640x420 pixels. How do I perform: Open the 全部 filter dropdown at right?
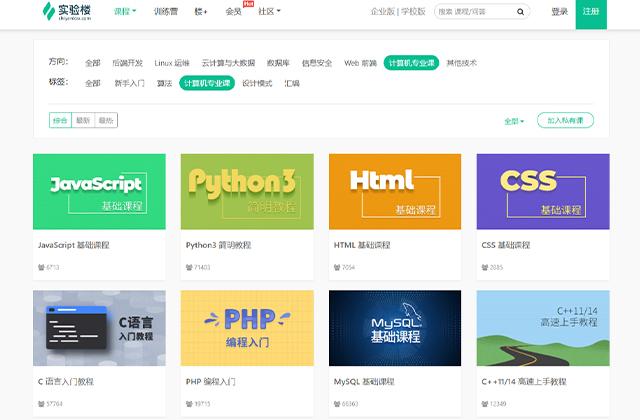(x=514, y=121)
